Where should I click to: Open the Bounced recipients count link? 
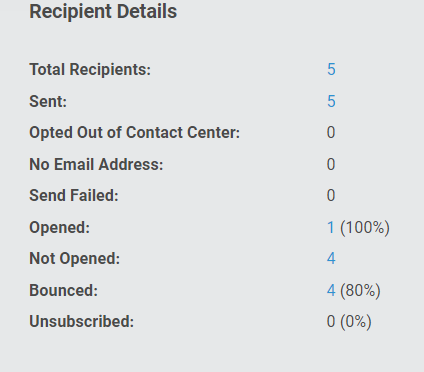point(331,290)
